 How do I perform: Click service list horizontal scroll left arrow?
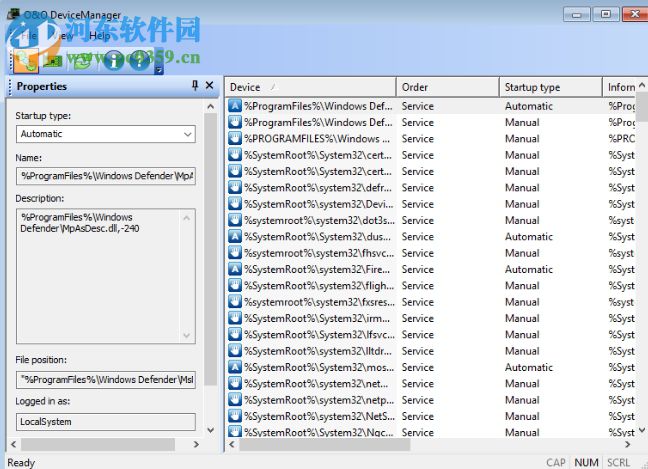[x=232, y=444]
